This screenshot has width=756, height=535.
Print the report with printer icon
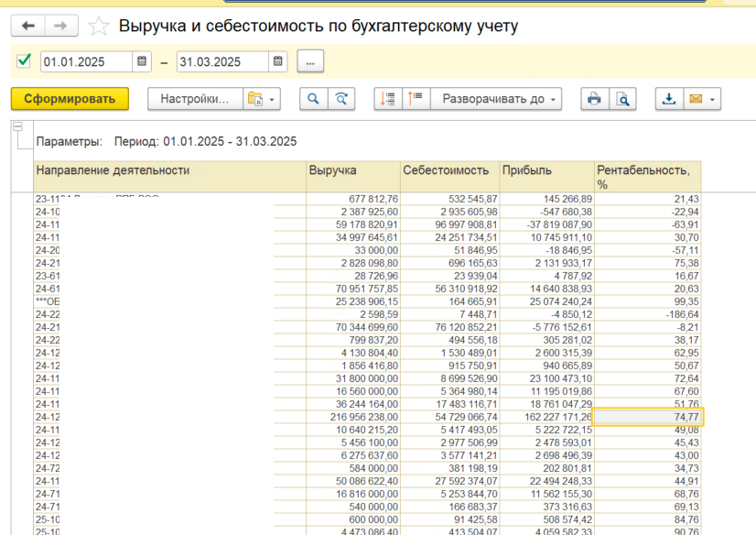click(595, 99)
